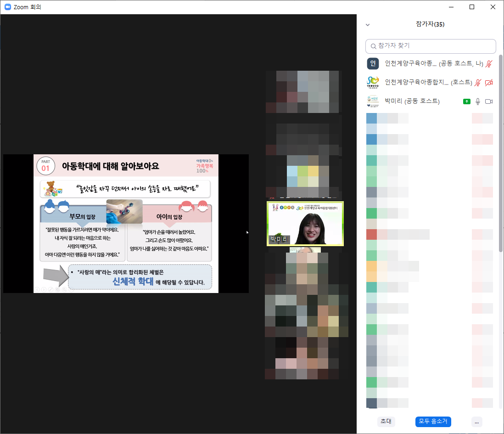Screen dimensions: 504x434
Task: Click the microphone icon next to 박미리
Action: pos(478,101)
